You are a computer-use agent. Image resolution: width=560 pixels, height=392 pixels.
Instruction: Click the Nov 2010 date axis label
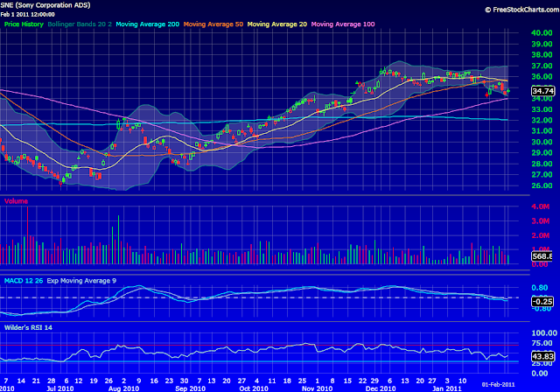317,388
